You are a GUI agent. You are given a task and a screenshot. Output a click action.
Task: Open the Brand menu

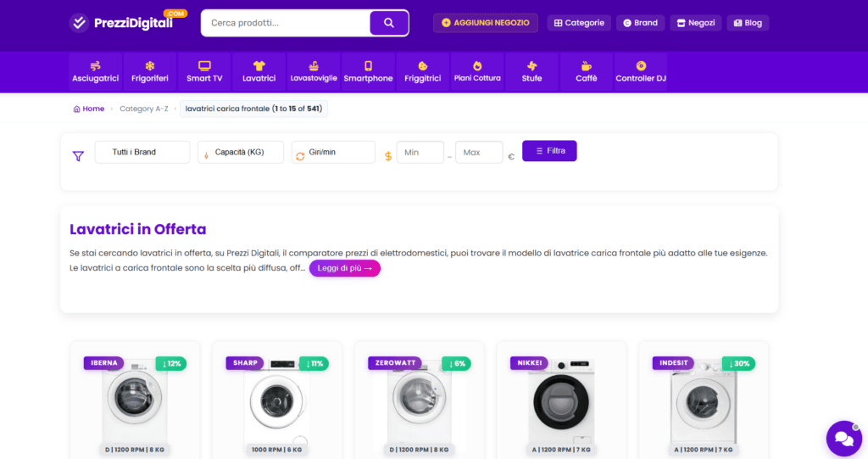point(641,23)
